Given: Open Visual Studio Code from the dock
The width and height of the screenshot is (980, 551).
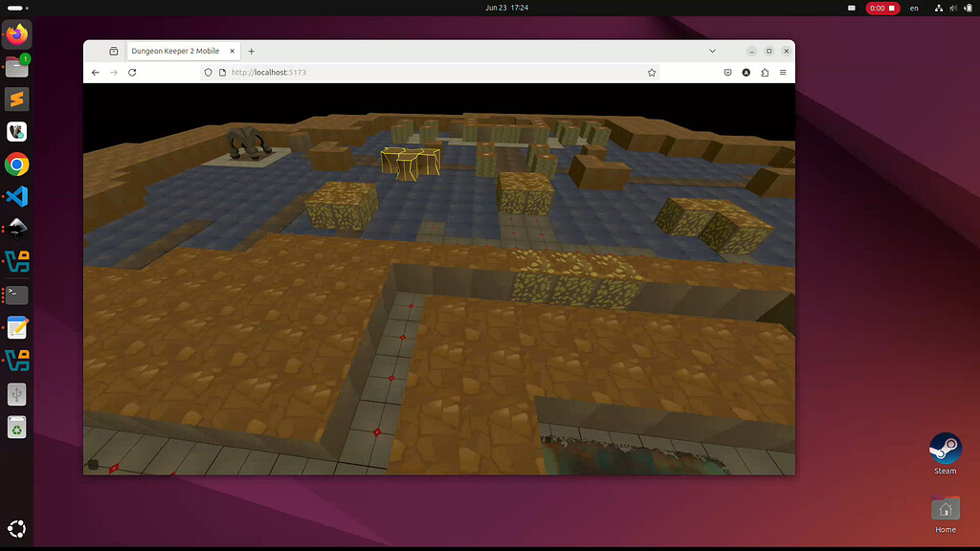Looking at the screenshot, I should click(16, 197).
